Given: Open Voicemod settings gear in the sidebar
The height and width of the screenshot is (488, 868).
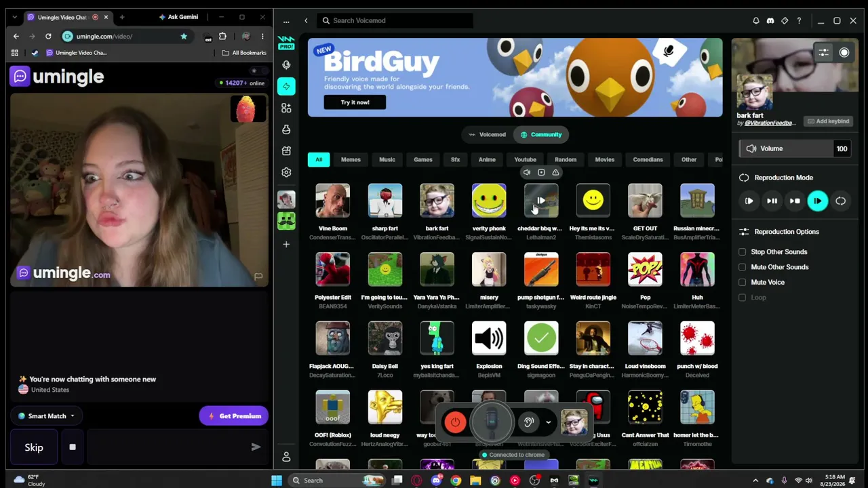Looking at the screenshot, I should point(286,172).
